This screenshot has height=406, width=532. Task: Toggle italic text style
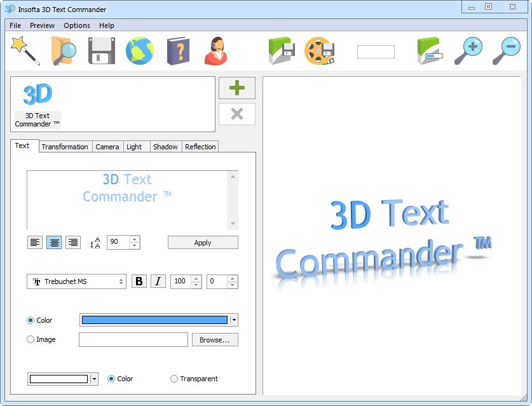tap(158, 281)
